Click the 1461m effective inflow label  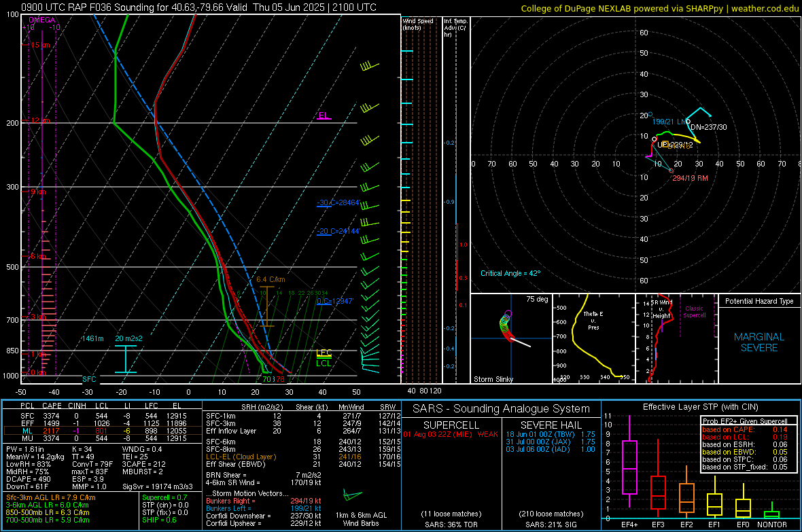pyautogui.click(x=92, y=338)
